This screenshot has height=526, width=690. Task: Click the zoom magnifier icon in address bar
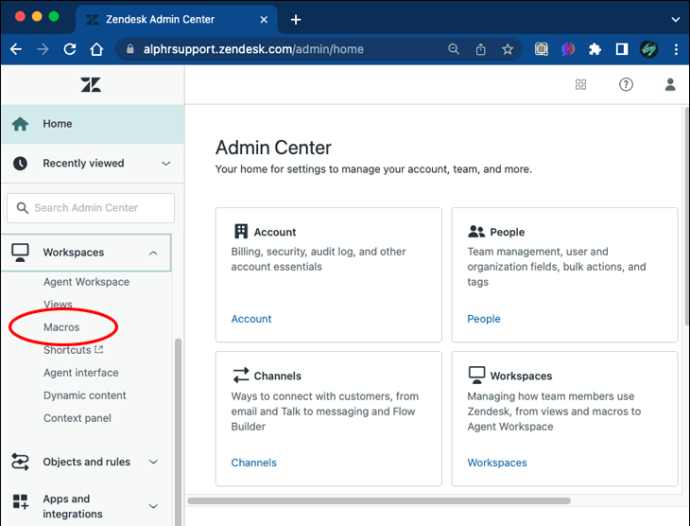tap(453, 49)
